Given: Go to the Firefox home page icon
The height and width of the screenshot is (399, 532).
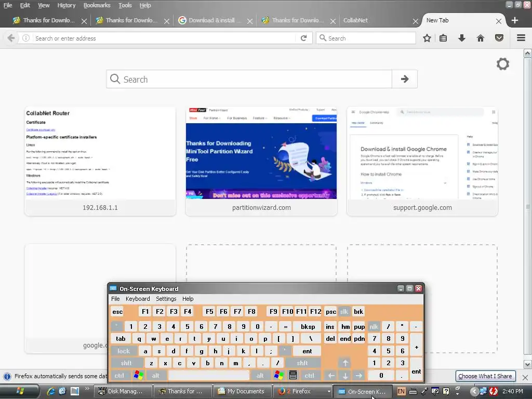Looking at the screenshot, I should (481, 38).
